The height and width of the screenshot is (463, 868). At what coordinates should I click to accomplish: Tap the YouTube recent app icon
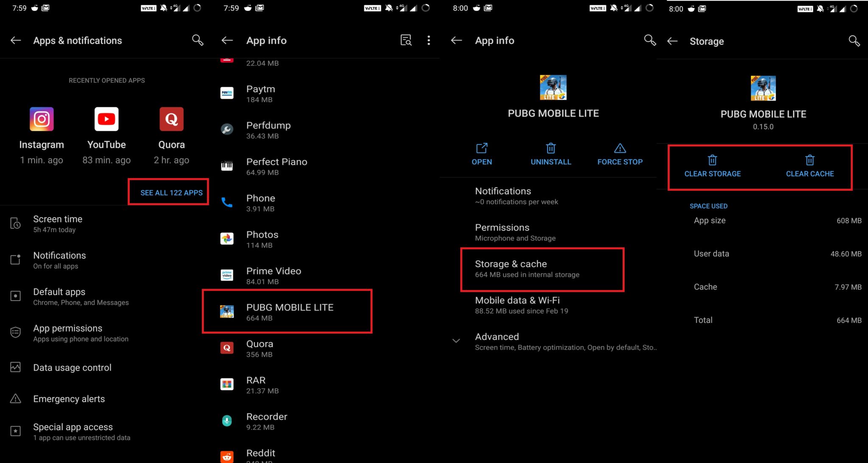[106, 119]
